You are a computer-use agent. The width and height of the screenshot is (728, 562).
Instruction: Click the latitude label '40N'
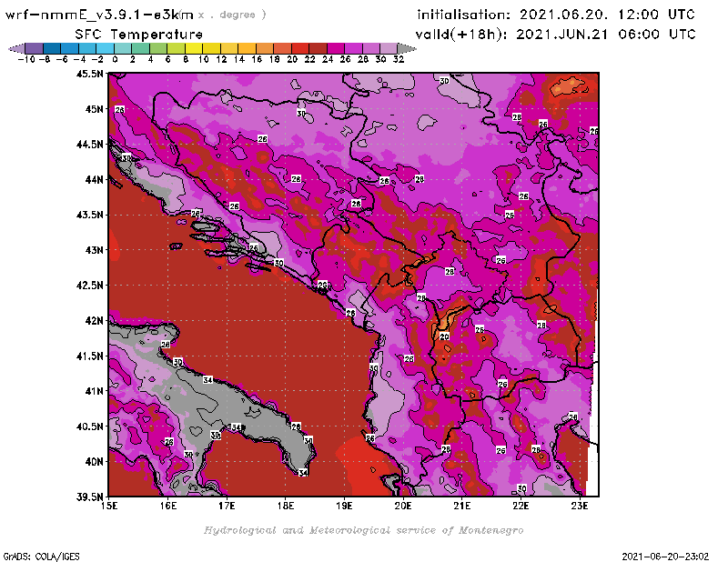pos(94,462)
